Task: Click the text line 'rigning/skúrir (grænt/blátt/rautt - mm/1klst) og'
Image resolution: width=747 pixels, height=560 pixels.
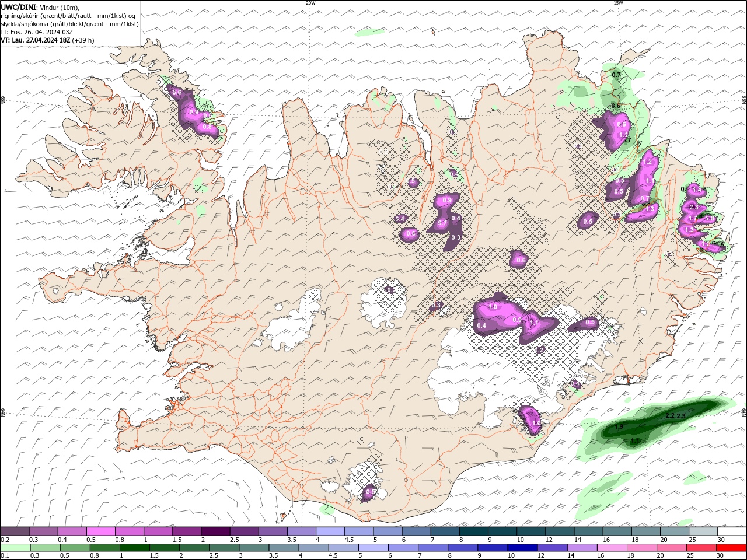Action: tap(68, 15)
